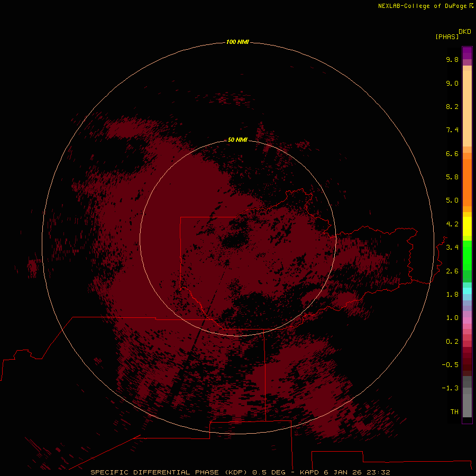Click the KAPD 6 JAN 26 23:32 timestamp
Screen dimensions: 476x476
pos(345,472)
